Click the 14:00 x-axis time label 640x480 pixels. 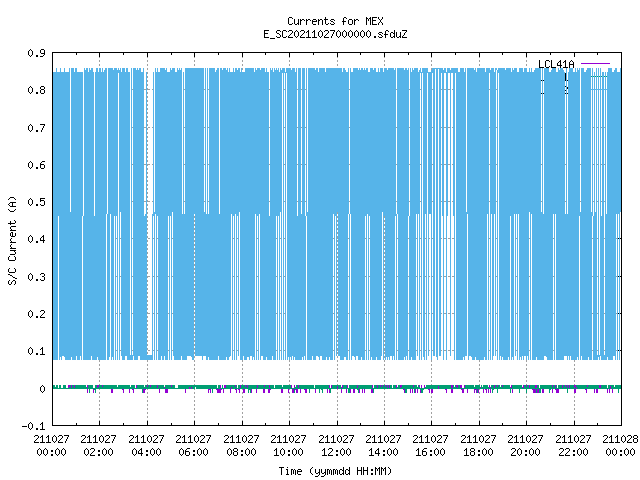(x=383, y=452)
